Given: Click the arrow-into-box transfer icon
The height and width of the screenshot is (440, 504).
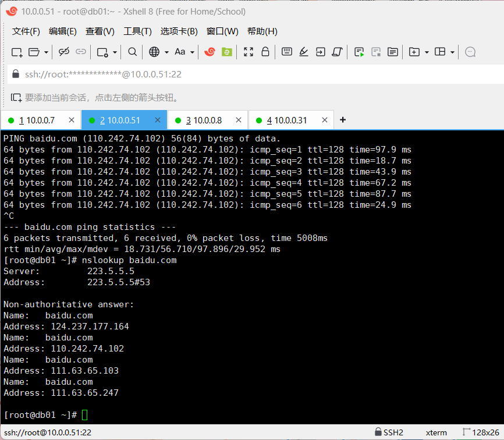Looking at the screenshot, I should tap(321, 52).
